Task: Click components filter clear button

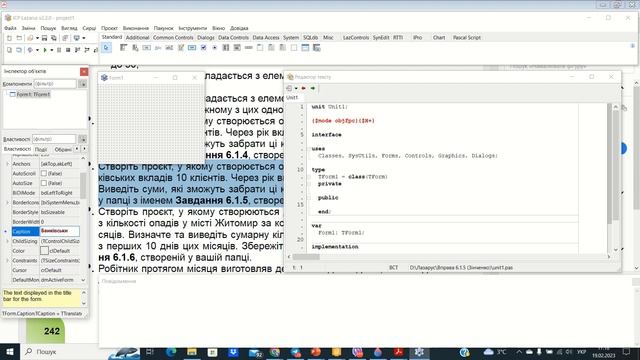Action: point(83,84)
